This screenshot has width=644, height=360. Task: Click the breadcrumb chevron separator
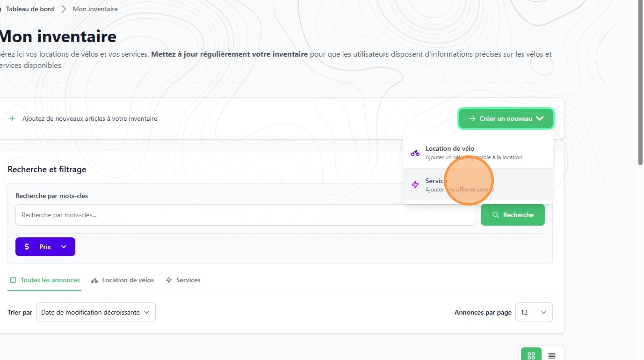[64, 9]
